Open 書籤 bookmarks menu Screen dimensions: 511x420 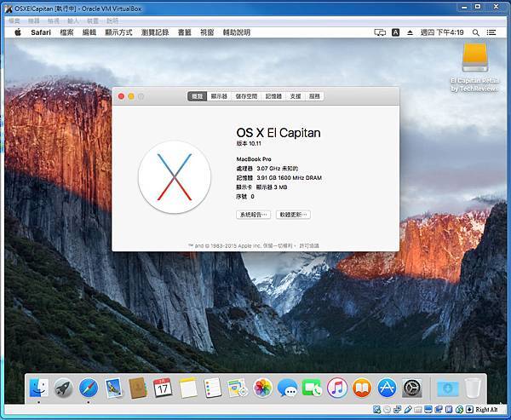(x=185, y=32)
